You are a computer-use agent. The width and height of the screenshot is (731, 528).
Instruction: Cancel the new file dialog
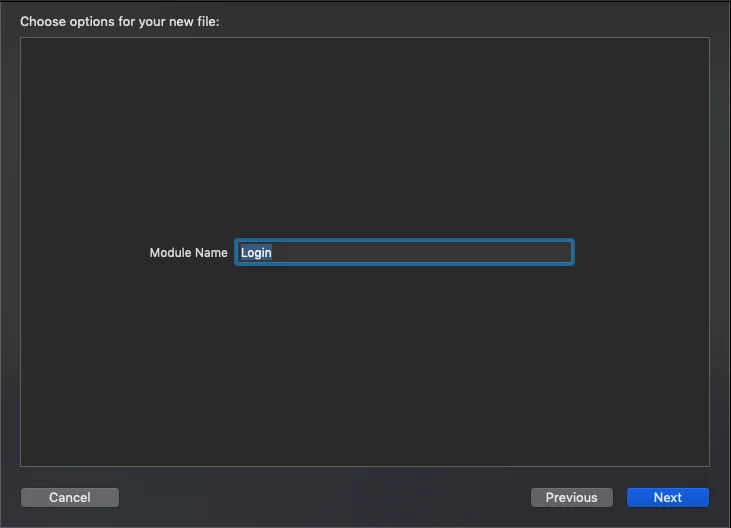click(x=70, y=497)
